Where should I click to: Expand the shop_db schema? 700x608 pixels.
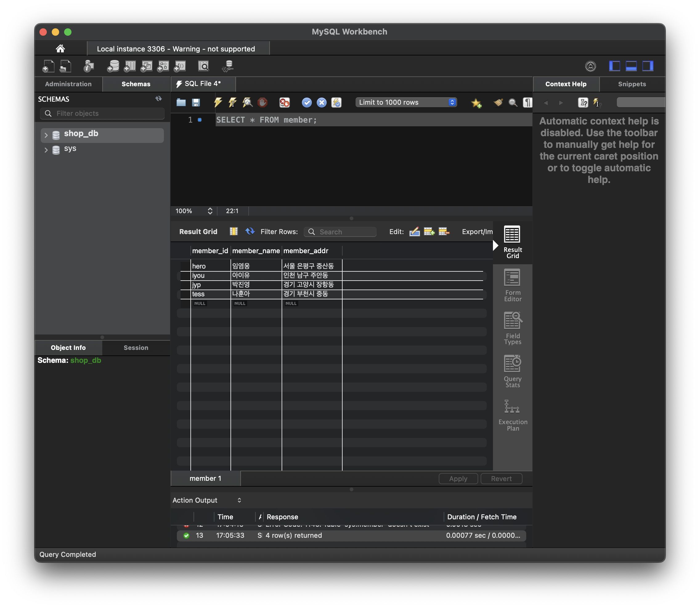click(x=46, y=135)
